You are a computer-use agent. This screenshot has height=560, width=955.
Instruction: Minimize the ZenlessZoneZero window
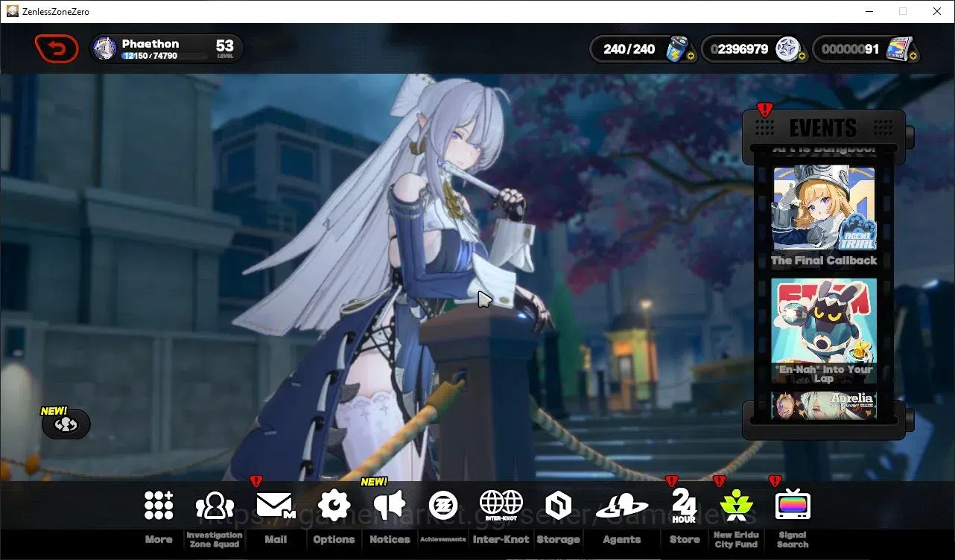pos(869,11)
